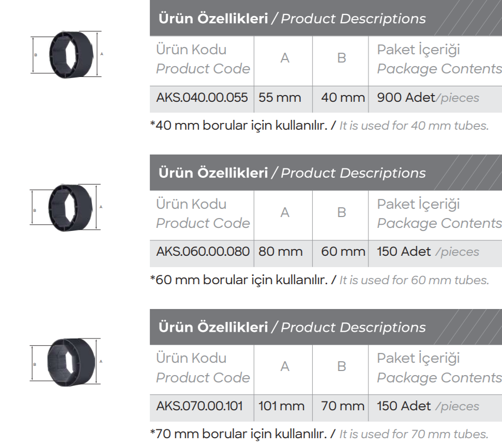This screenshot has height=448, width=502.
Task: Click the first Ürün Özellikleri table header
Action: (292, 19)
